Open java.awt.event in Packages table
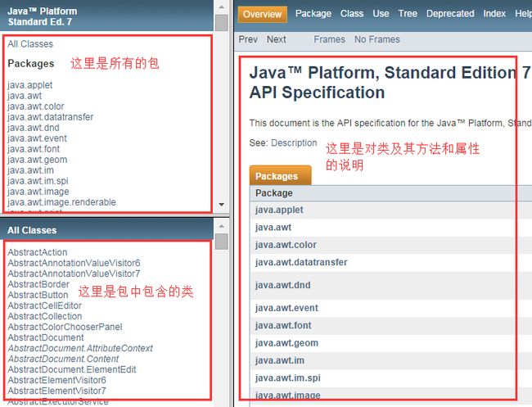The width and height of the screenshot is (532, 407). [286, 308]
